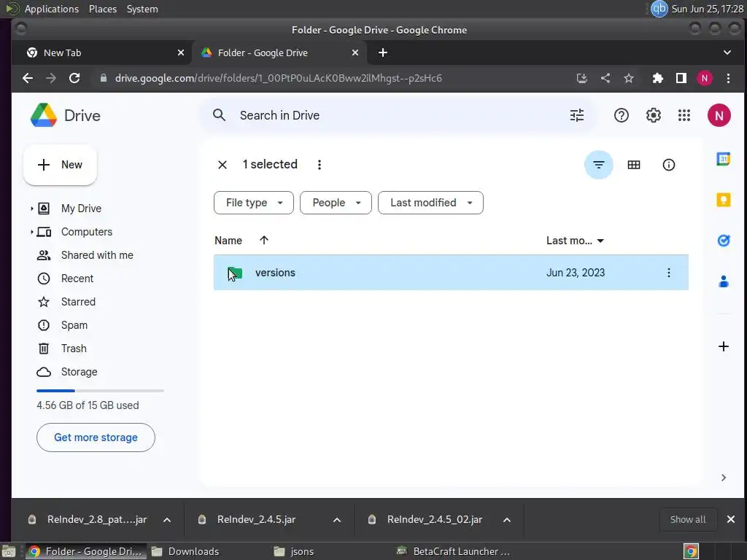Switch to Folder - Google Drive tab
Screen dimensions: 747x560
[279, 52]
